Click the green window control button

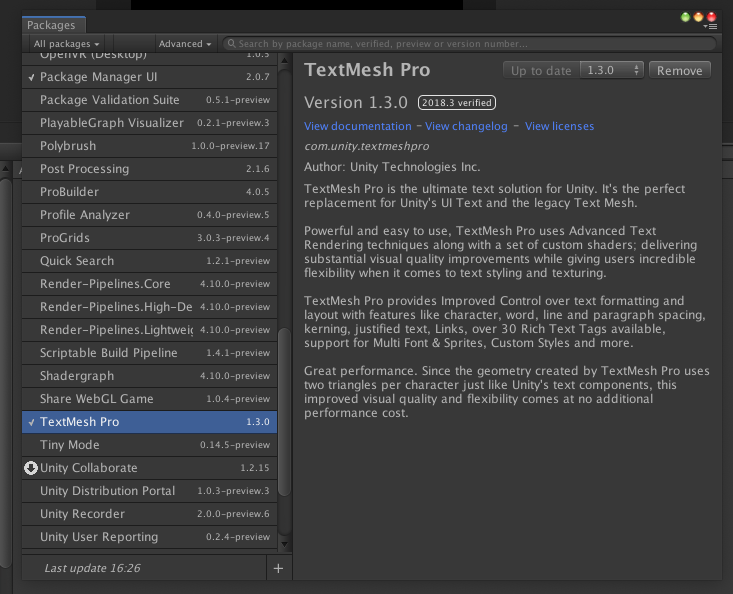coord(685,17)
